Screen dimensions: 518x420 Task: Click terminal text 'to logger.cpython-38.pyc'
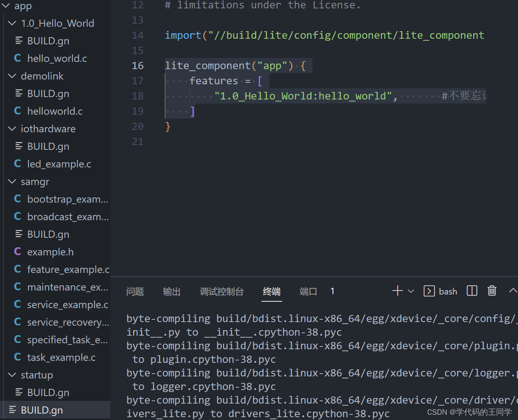point(204,386)
